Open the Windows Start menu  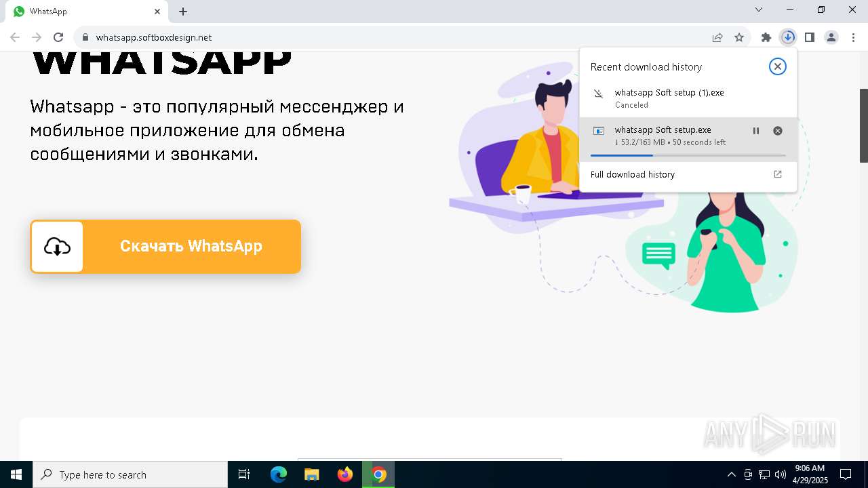click(x=16, y=474)
